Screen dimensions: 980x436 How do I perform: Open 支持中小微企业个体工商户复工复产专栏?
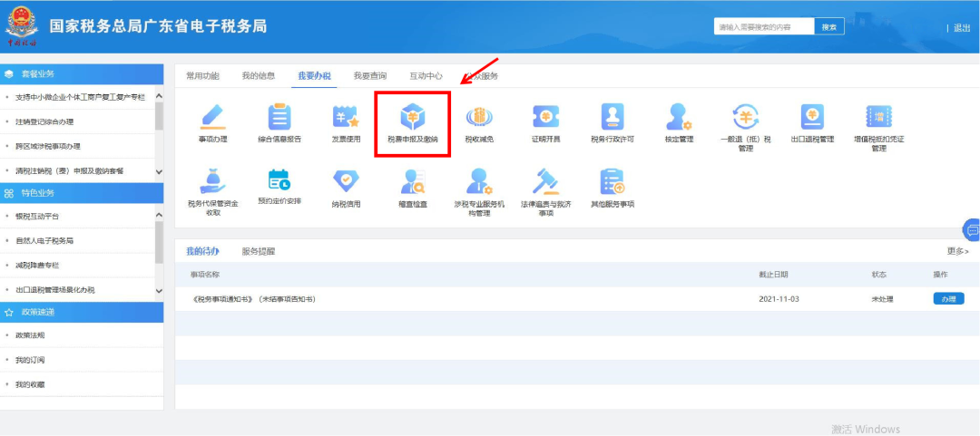tap(80, 98)
